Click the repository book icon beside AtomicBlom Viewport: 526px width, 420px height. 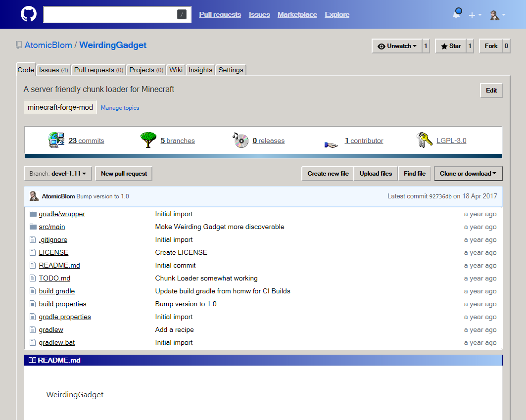[19, 45]
